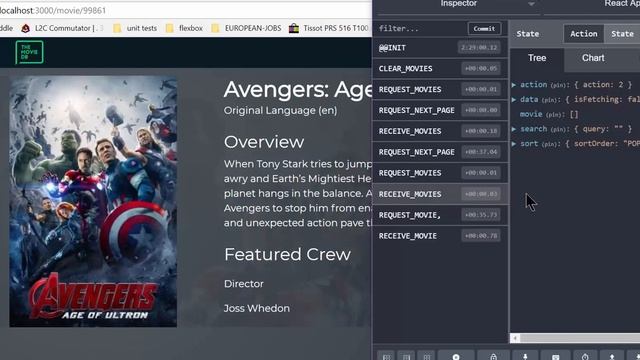Click the Overview heading
The height and width of the screenshot is (360, 640).
point(264,142)
